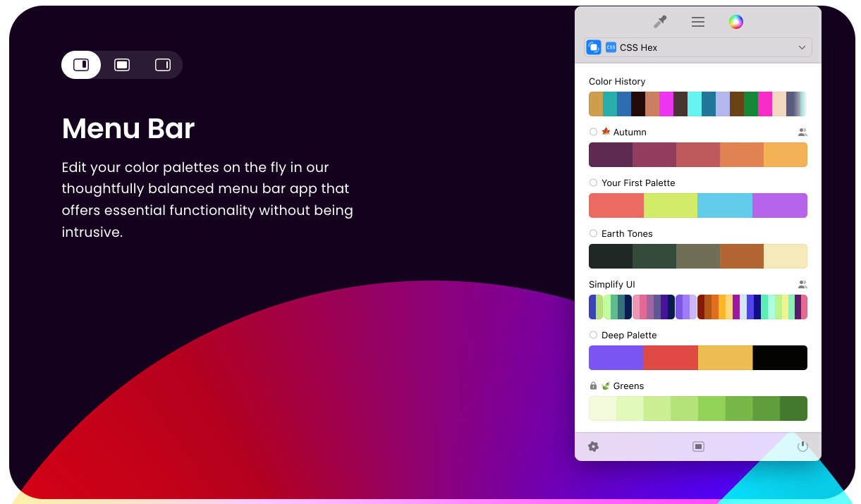Click the blue copy format icon
861x504 pixels.
pos(594,47)
